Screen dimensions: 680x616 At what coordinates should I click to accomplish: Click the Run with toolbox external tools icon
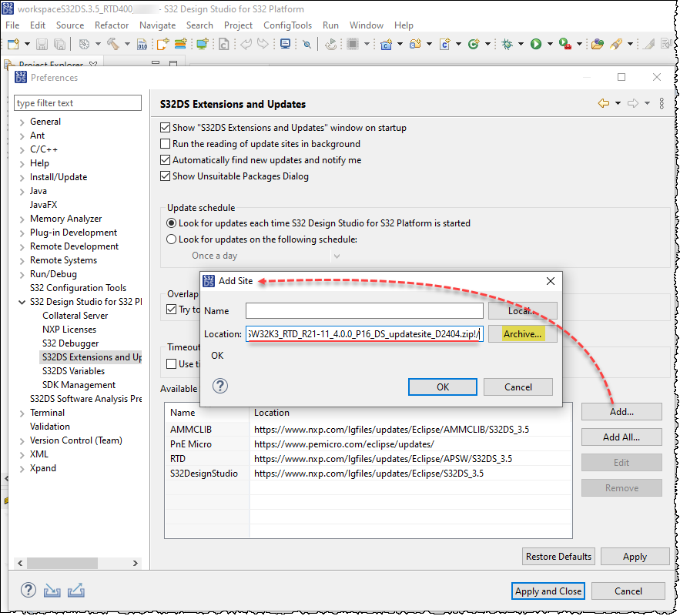click(565, 44)
